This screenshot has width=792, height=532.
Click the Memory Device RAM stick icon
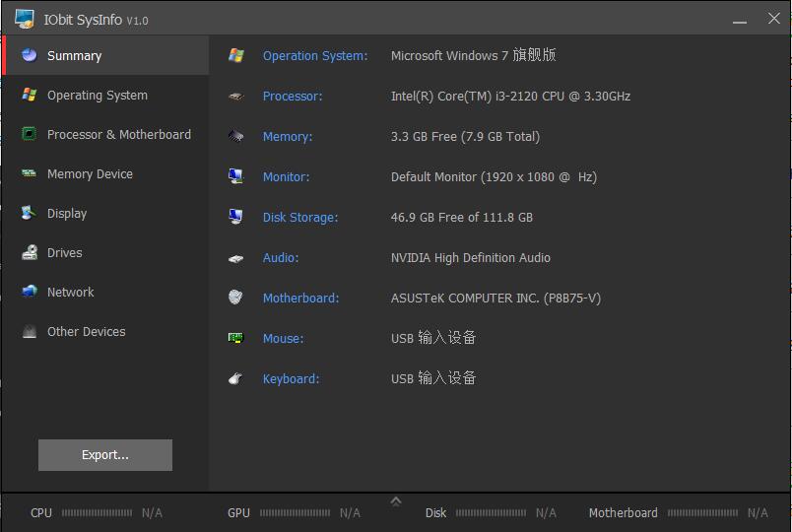tap(29, 173)
